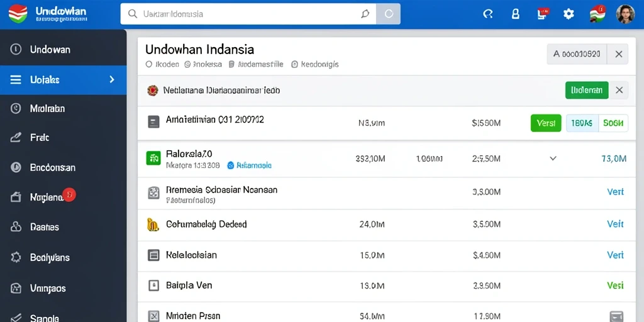Click the A 00c010S20 field
The height and width of the screenshot is (322, 644).
coord(577,54)
